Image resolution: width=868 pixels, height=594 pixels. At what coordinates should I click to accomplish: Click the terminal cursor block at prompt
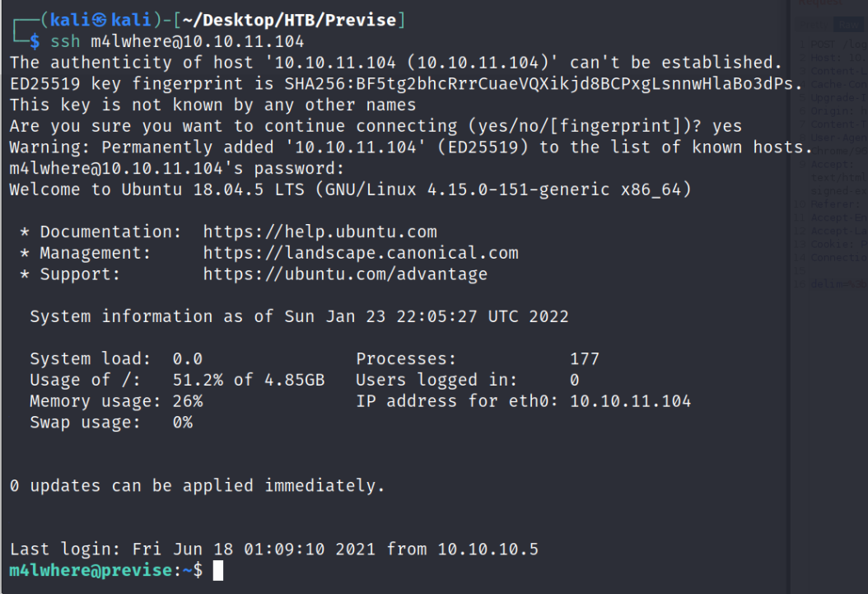[x=217, y=571]
